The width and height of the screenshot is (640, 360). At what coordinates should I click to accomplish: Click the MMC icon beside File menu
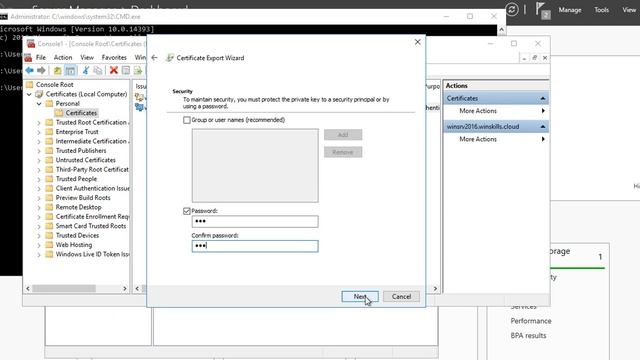28,58
